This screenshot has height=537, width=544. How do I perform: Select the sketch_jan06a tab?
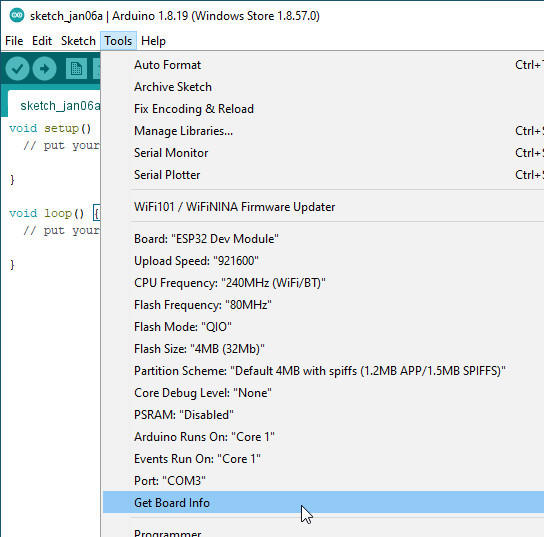[x=56, y=105]
